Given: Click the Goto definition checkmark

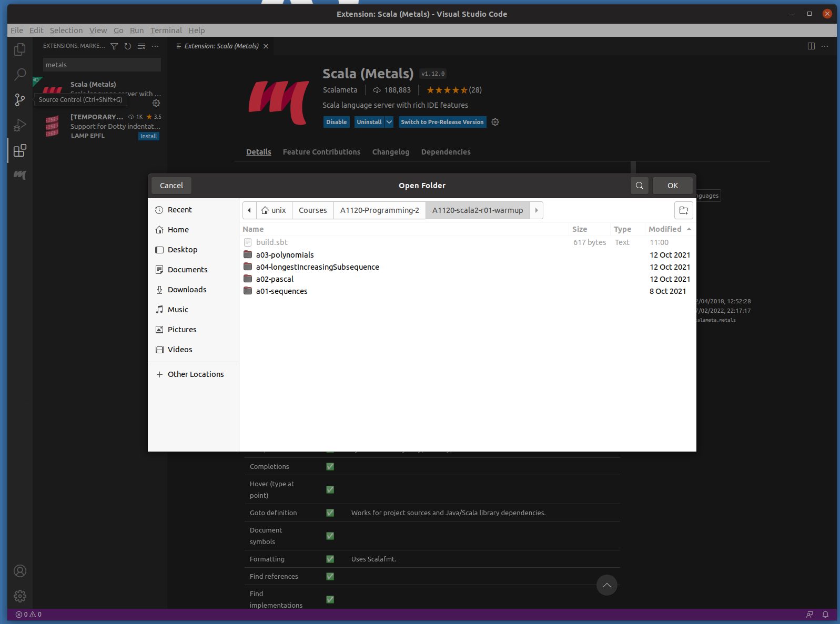Looking at the screenshot, I should click(x=330, y=513).
